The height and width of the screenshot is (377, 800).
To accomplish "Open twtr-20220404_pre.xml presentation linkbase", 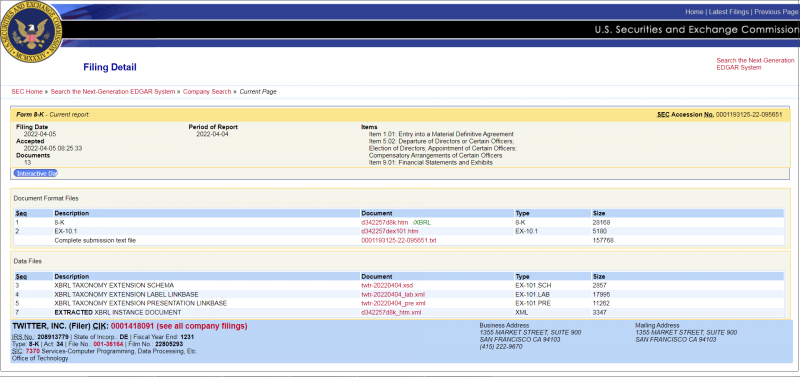I will [393, 303].
